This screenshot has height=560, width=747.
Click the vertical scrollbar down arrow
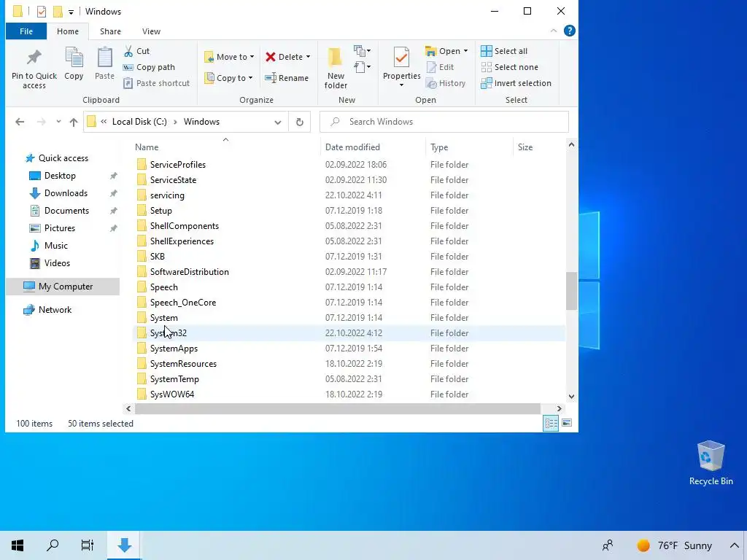(571, 396)
